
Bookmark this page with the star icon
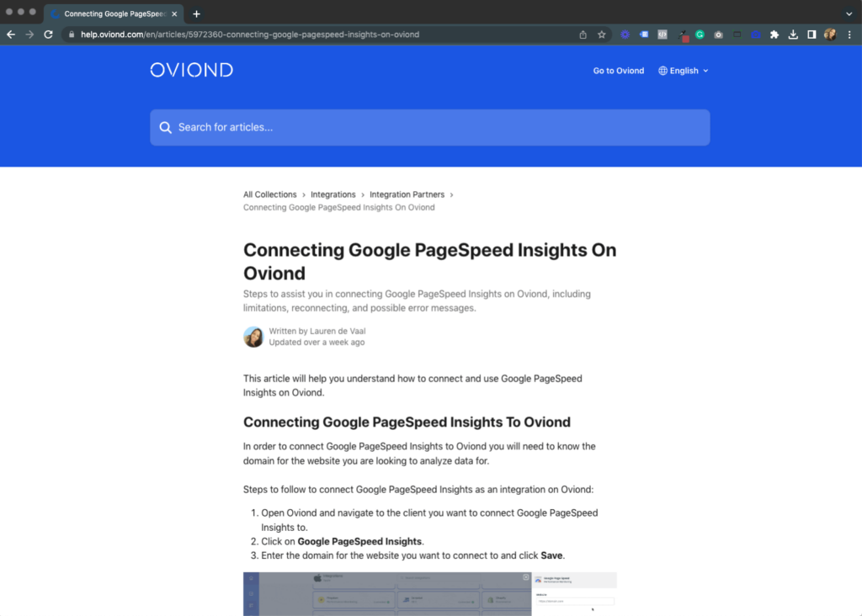point(601,35)
